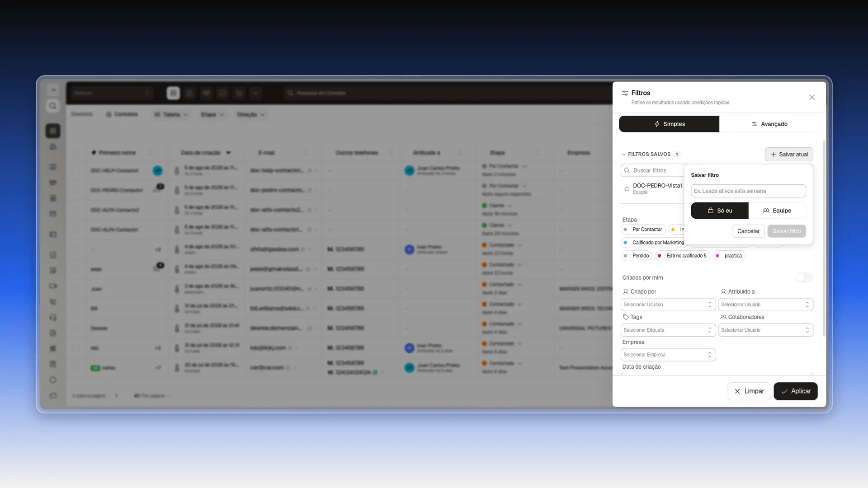Toggle the Edti no calificado 5 chip
The width and height of the screenshot is (868, 488).
pyautogui.click(x=683, y=256)
